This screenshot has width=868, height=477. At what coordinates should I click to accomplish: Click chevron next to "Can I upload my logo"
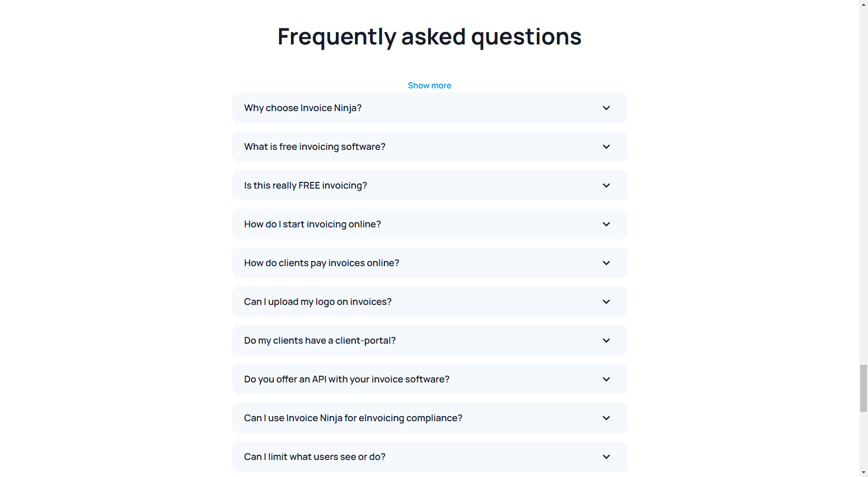coord(606,302)
